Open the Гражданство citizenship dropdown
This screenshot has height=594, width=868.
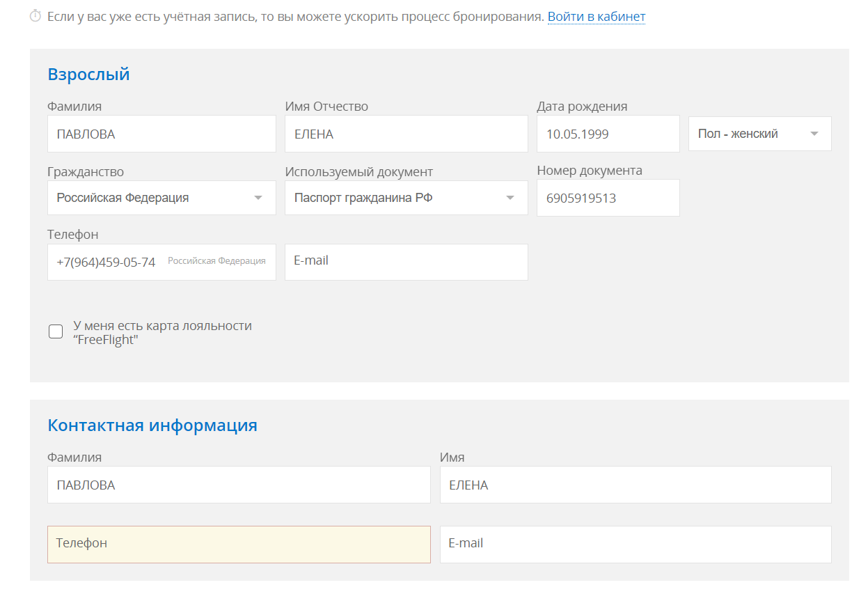[x=161, y=198]
